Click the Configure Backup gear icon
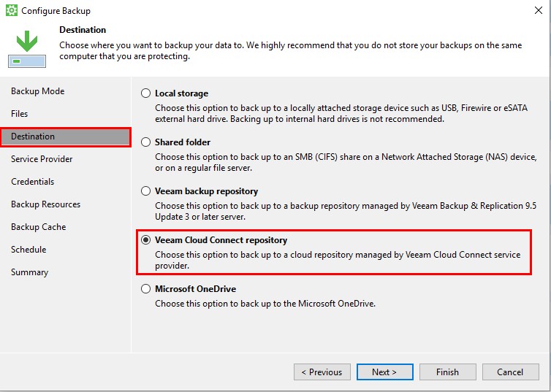The height and width of the screenshot is (392, 551). 11,10
